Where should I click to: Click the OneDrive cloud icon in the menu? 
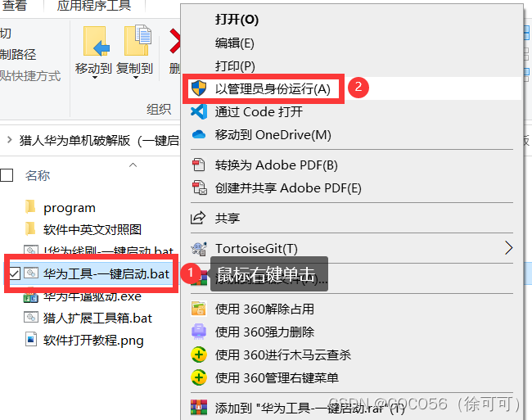coord(199,135)
